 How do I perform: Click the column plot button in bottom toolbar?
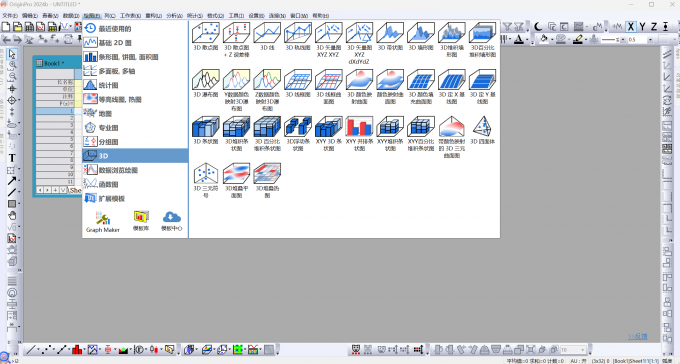pyautogui.click(x=77, y=349)
